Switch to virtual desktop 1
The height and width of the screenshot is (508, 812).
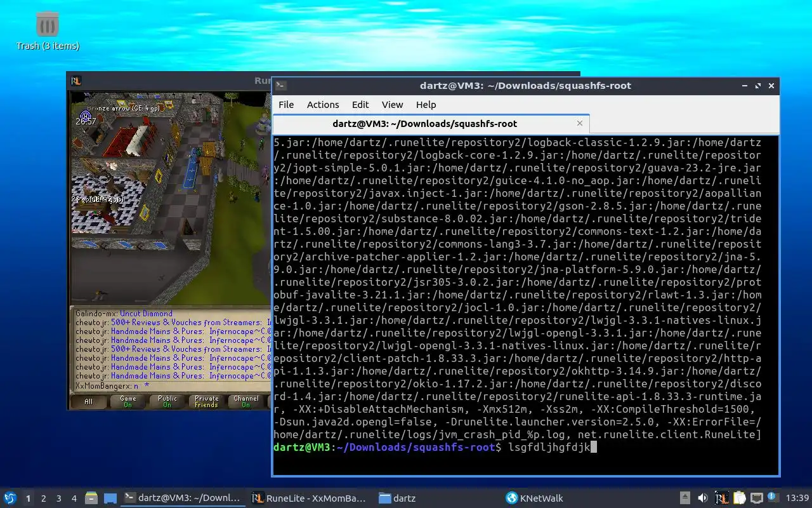28,498
